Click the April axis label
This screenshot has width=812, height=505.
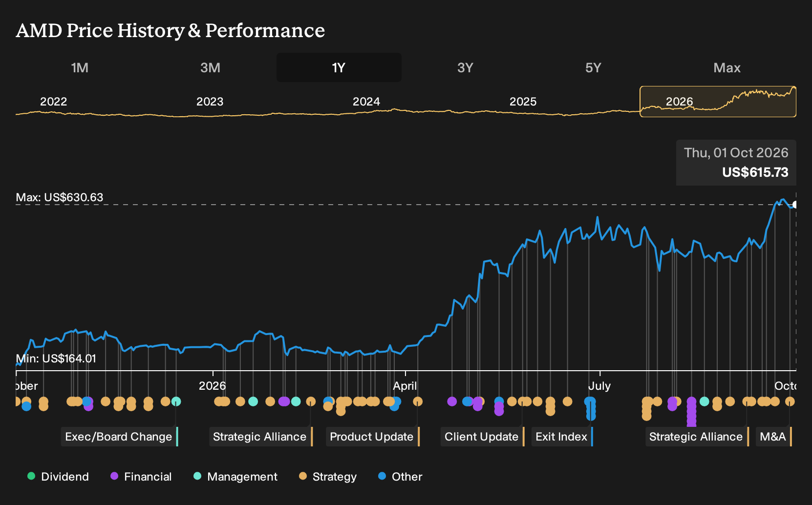tap(405, 386)
